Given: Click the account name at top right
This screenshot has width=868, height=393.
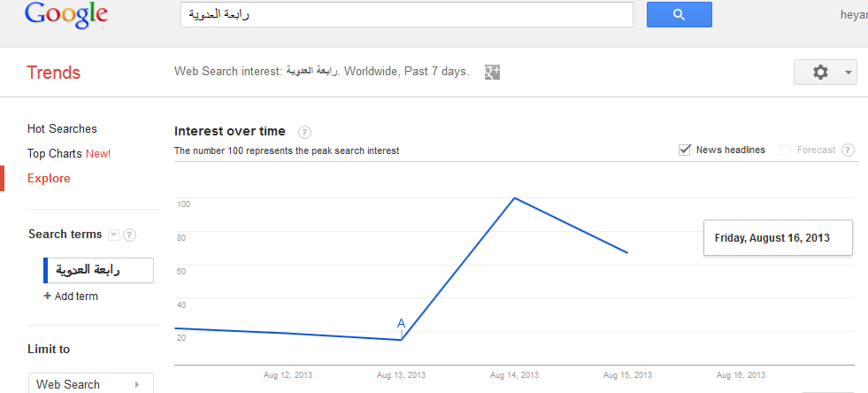Looking at the screenshot, I should pyautogui.click(x=854, y=14).
